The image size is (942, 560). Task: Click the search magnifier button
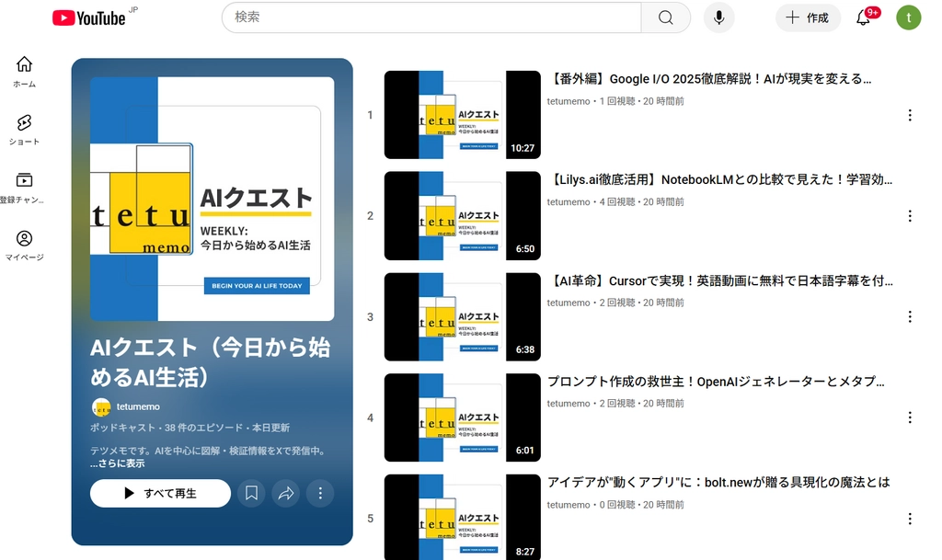tap(666, 17)
